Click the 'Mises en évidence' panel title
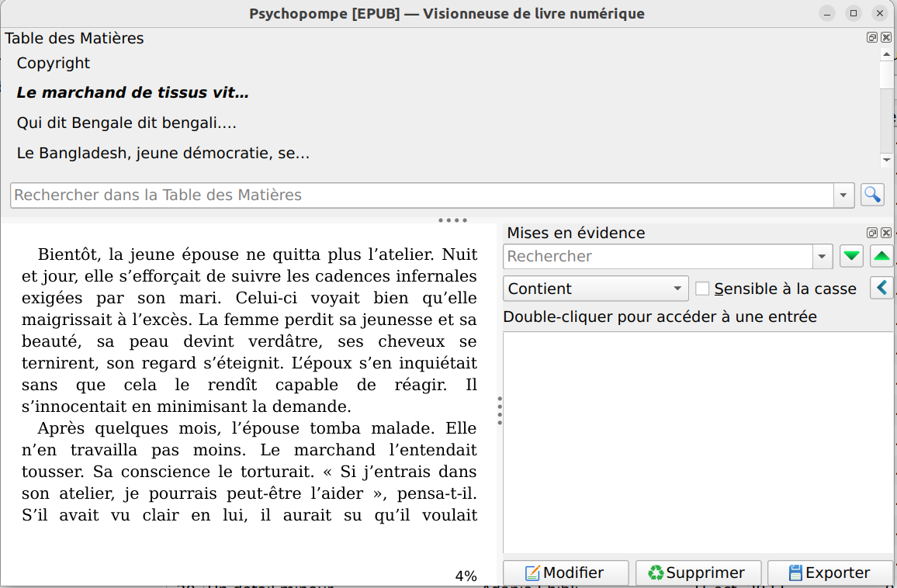The image size is (897, 588). (x=576, y=233)
